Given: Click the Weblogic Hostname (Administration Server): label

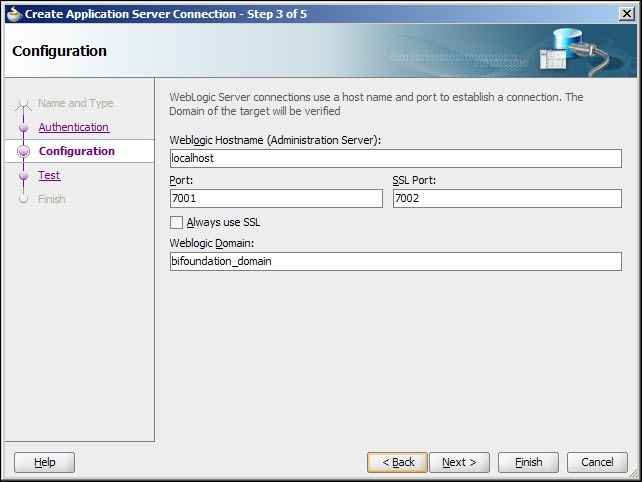Looking at the screenshot, I should pos(275,140).
